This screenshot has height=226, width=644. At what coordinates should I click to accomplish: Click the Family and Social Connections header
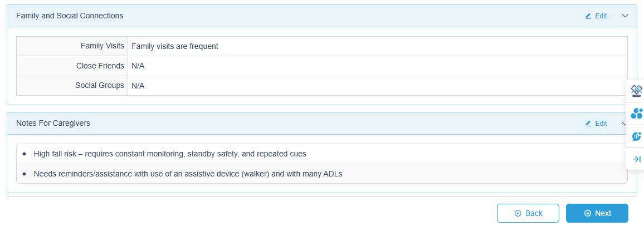pos(70,16)
